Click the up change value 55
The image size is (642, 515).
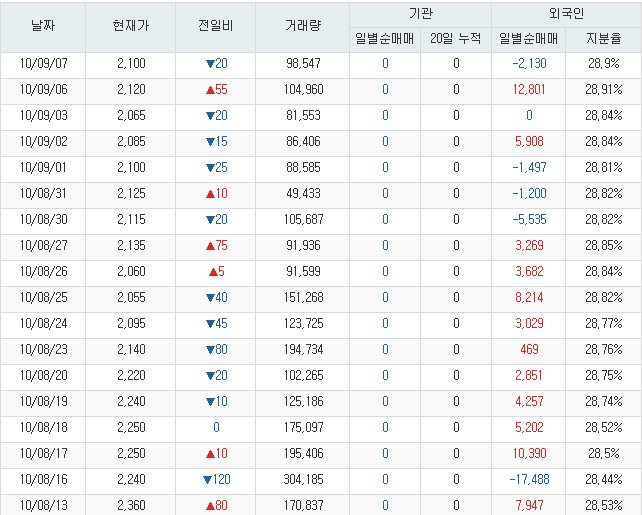point(217,89)
